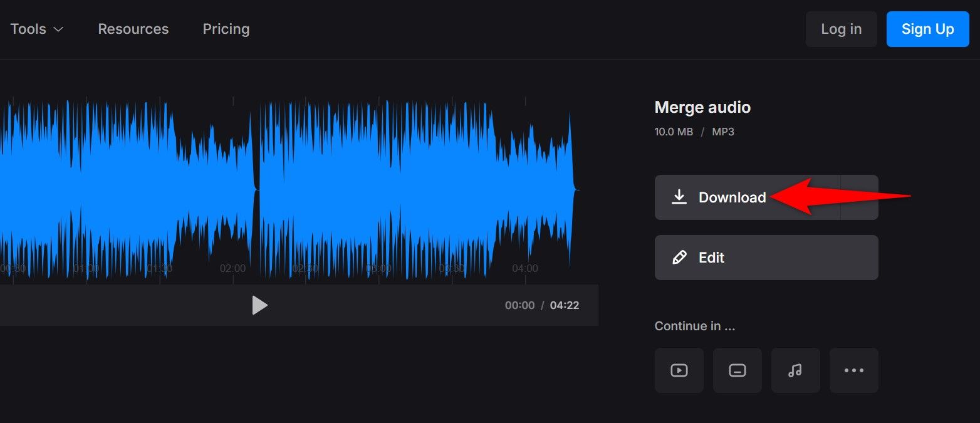Screen dimensions: 980x423
Task: Seek to the 02:00 timeline marker
Action: (x=233, y=268)
